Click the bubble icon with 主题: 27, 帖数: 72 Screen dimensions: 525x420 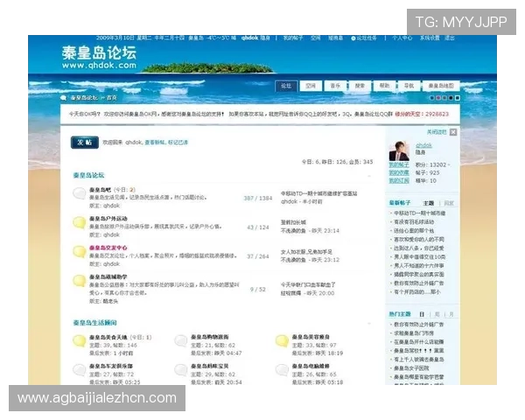coord(80,370)
